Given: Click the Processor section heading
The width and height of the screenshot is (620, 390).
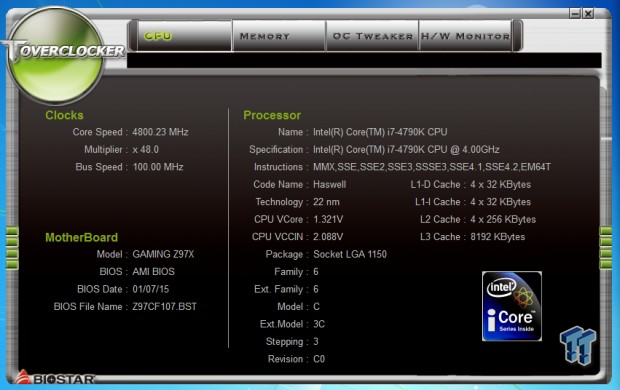Looking at the screenshot, I should click(272, 115).
